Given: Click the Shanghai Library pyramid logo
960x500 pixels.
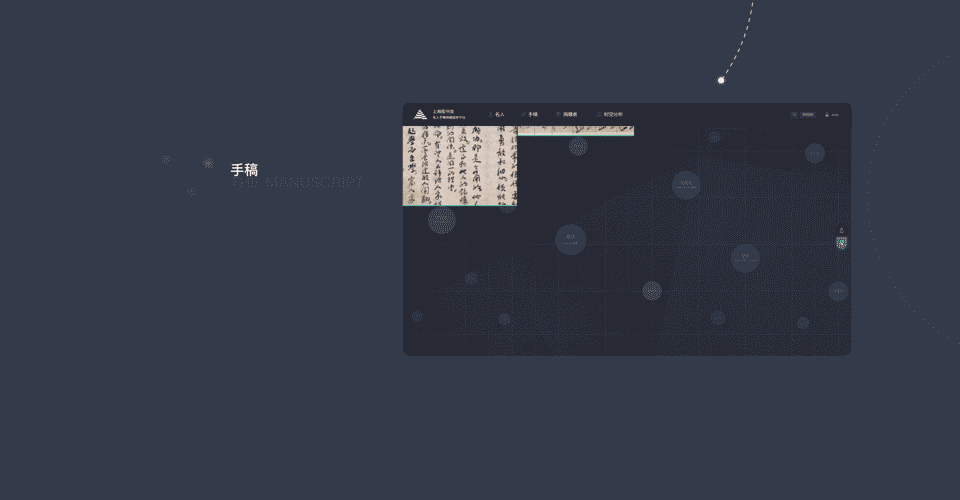Looking at the screenshot, I should click(420, 114).
